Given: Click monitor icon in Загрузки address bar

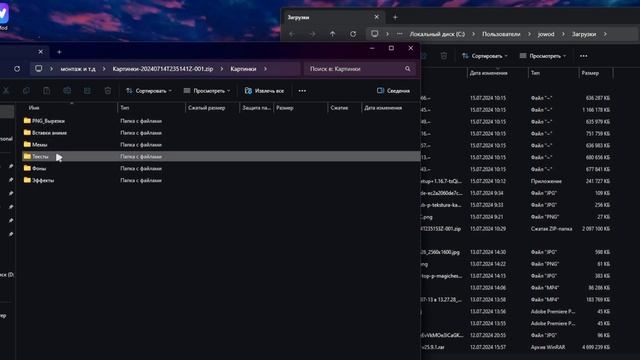Looking at the screenshot, I should (374, 34).
